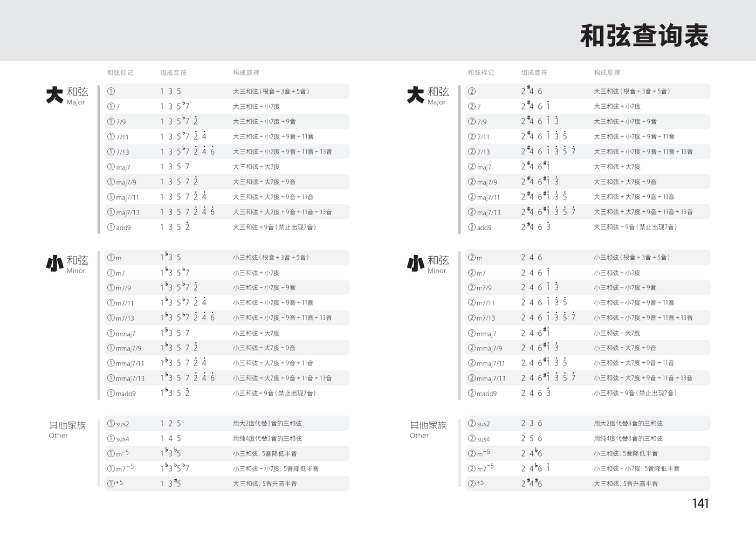Click the ①maj7 chord label

(x=119, y=167)
